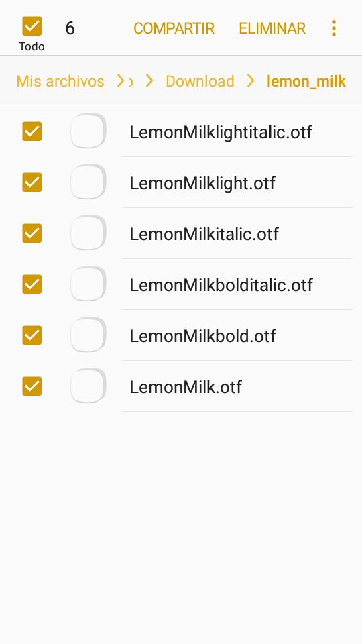The image size is (362, 644).
Task: Tap ELIMINAR to delete selected files
Action: pyautogui.click(x=272, y=28)
